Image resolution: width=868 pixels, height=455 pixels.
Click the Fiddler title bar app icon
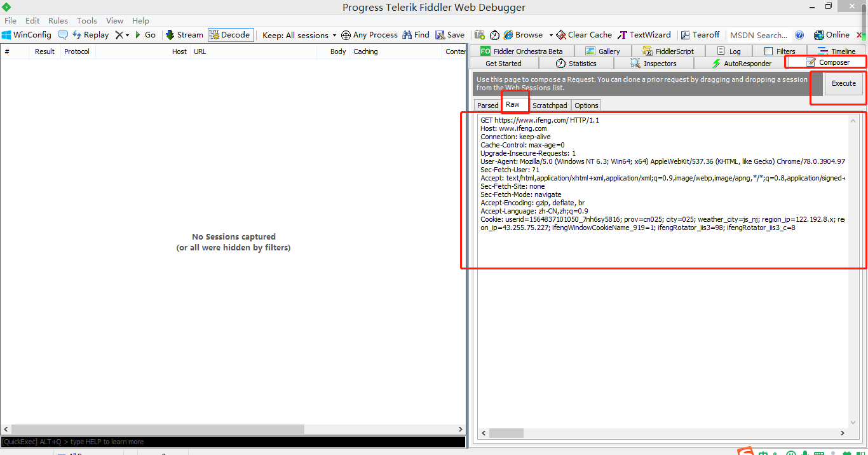[7, 6]
